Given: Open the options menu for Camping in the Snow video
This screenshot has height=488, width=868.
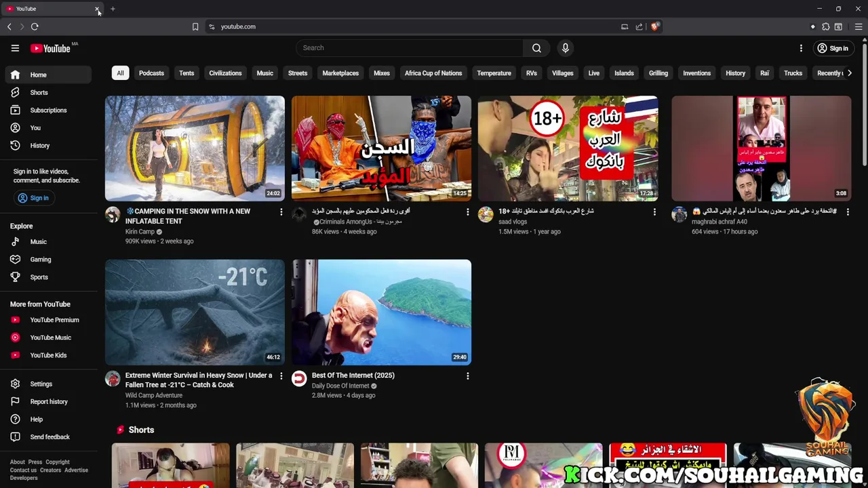Looking at the screenshot, I should [x=281, y=212].
